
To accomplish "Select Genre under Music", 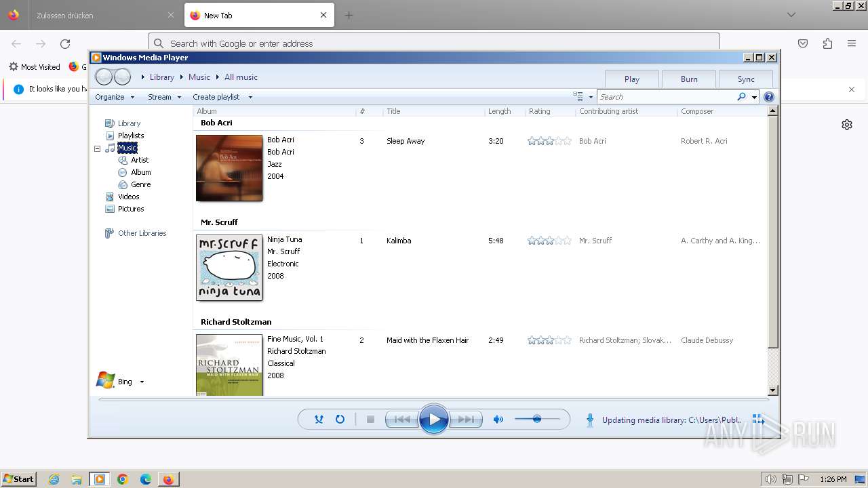I will click(x=141, y=184).
